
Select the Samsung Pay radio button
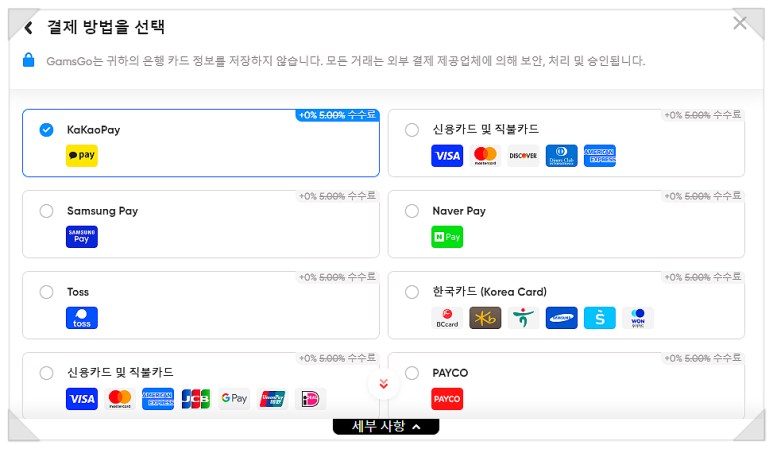46,211
